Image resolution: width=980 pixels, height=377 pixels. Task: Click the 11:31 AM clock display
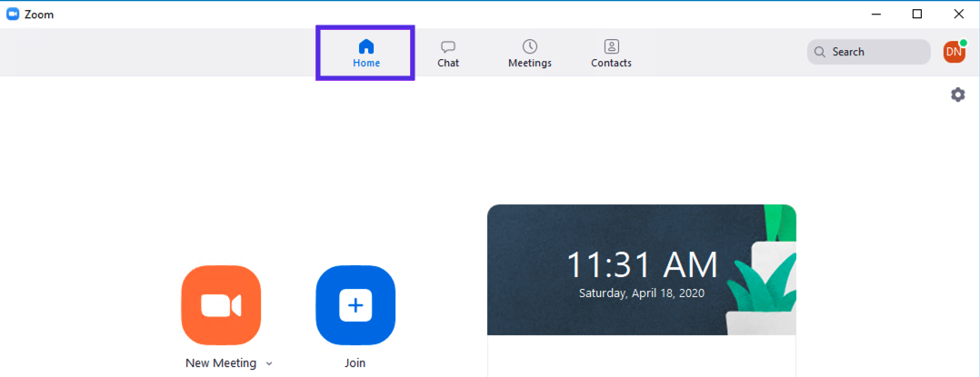[642, 264]
